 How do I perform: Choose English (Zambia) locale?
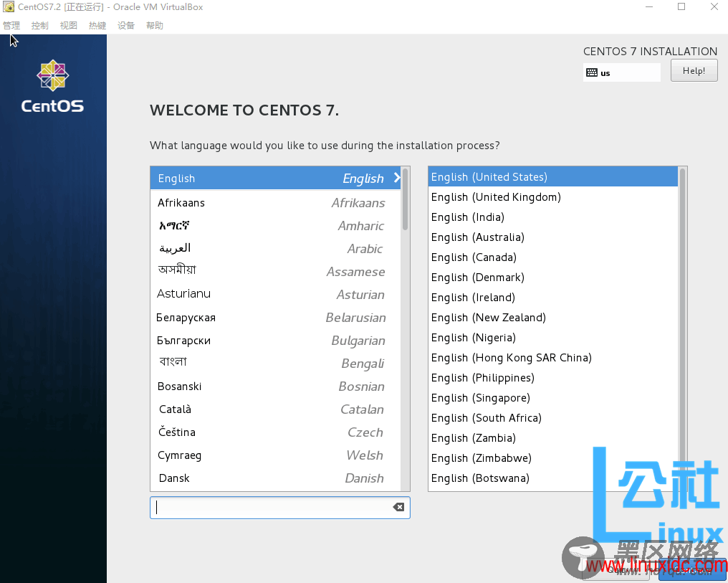[553, 438]
